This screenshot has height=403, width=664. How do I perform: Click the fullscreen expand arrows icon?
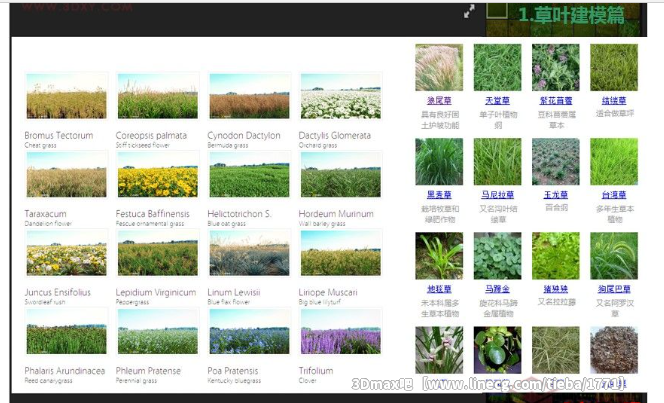pos(469,13)
